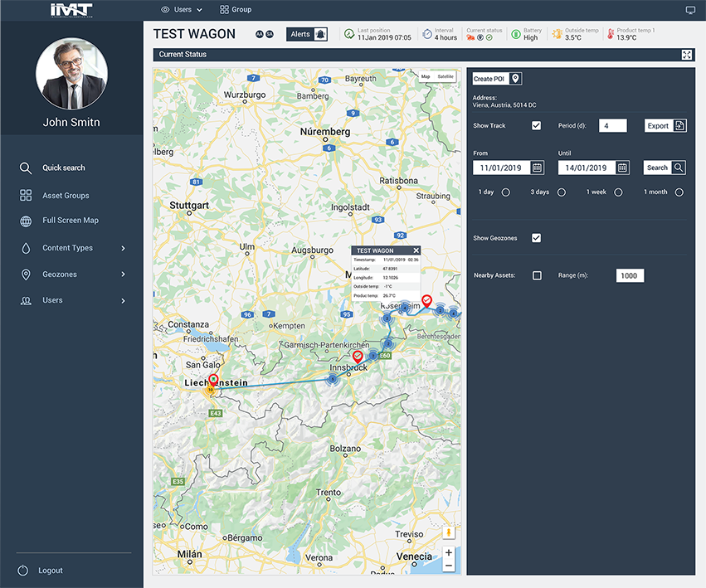Open the Until date calendar icon
This screenshot has width=706, height=588.
[622, 168]
